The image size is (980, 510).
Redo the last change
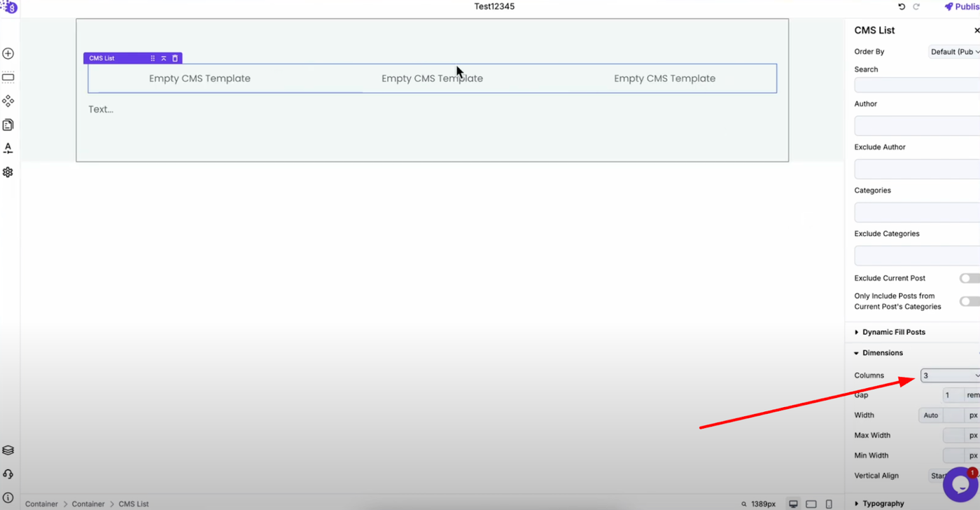click(916, 6)
